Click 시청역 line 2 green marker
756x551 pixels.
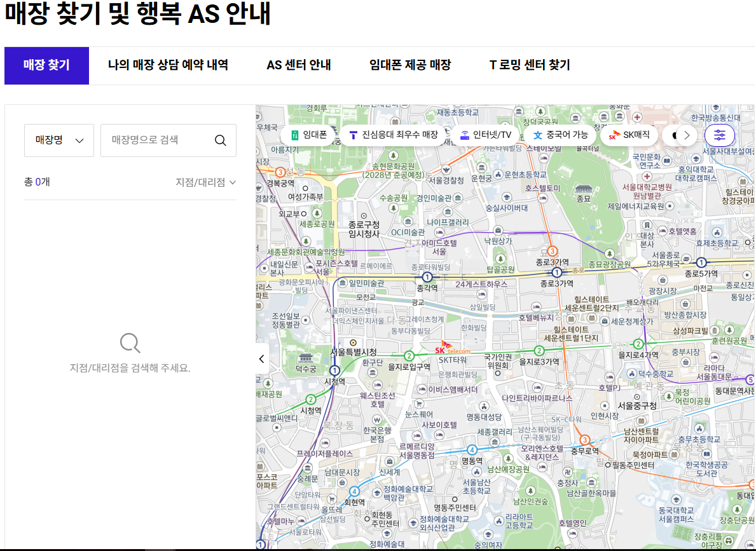pos(311,399)
